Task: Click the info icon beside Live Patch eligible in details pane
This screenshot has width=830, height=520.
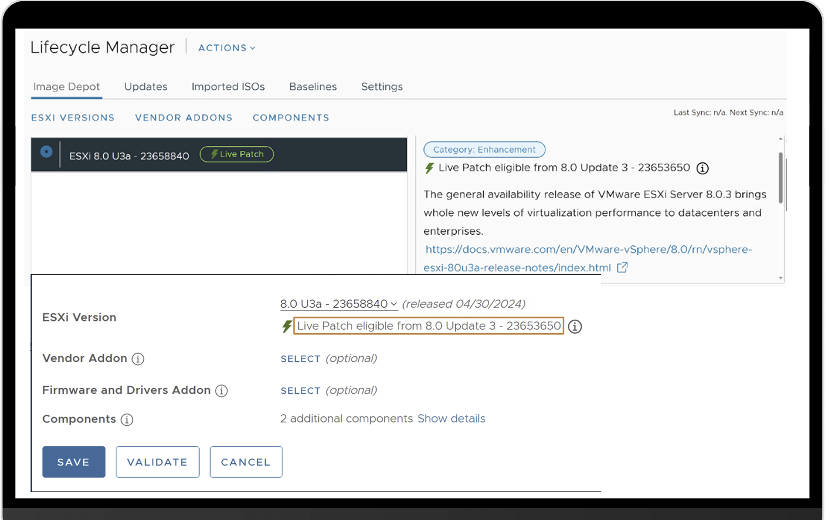Action: pyautogui.click(x=702, y=168)
